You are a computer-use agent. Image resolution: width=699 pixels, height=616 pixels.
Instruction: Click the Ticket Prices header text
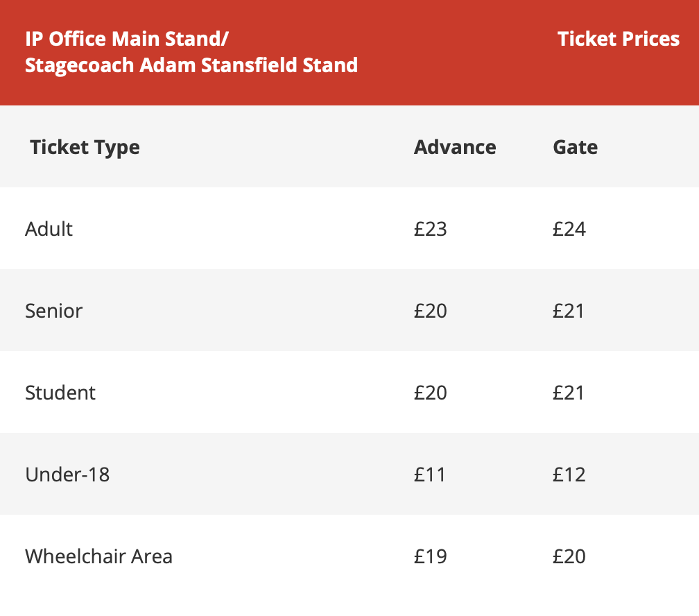pyautogui.click(x=619, y=39)
